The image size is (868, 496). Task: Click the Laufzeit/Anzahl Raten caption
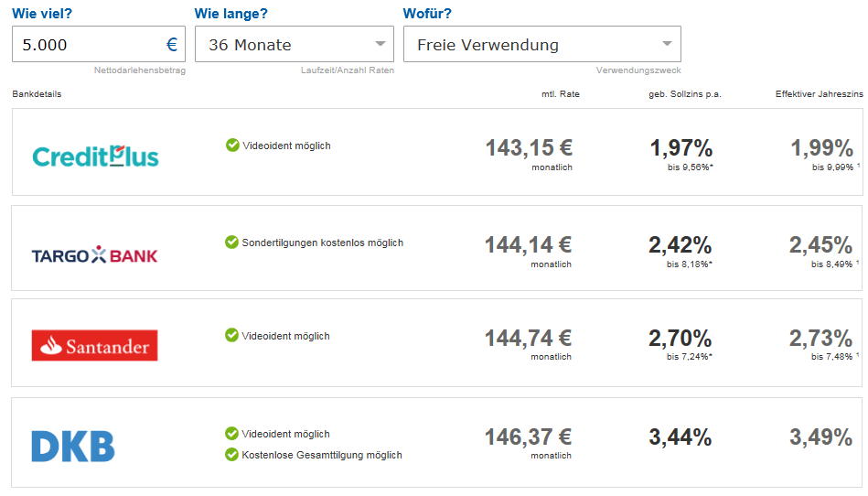tap(348, 70)
